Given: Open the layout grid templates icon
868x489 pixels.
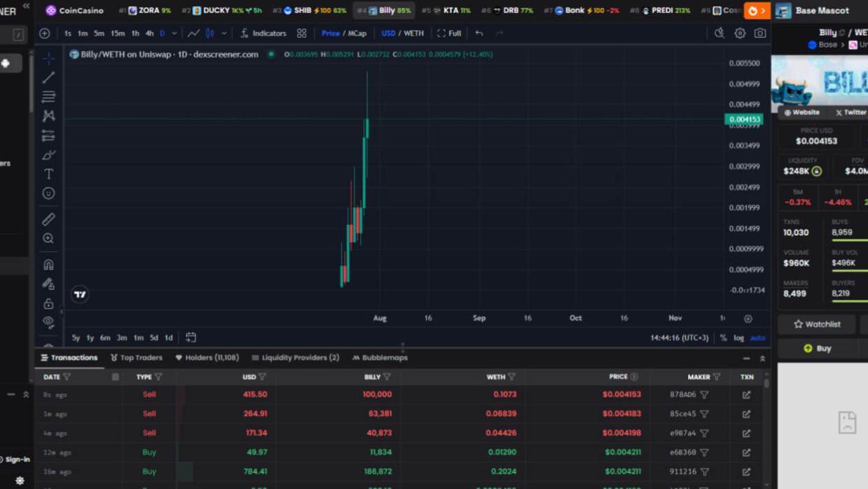Looking at the screenshot, I should [302, 33].
